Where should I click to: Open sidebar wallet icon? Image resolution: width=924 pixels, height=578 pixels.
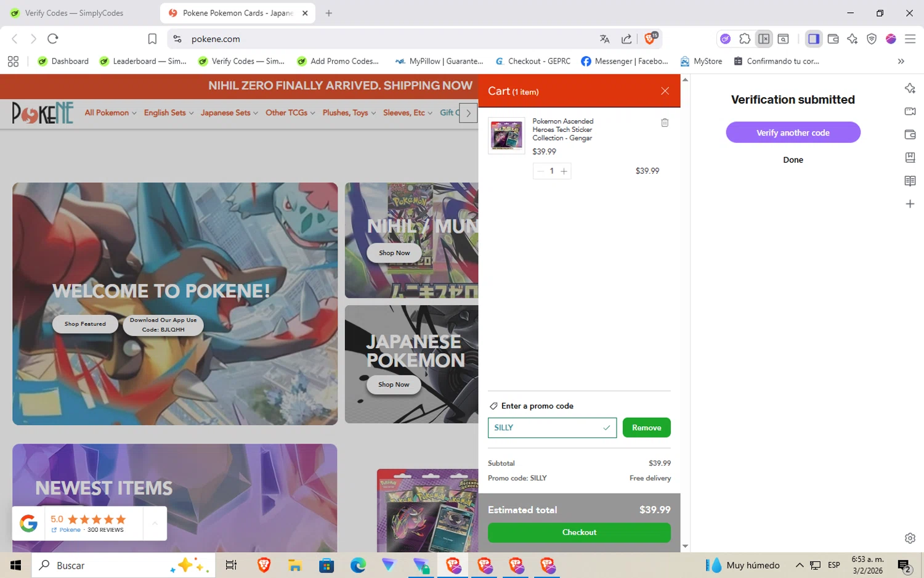(x=910, y=134)
